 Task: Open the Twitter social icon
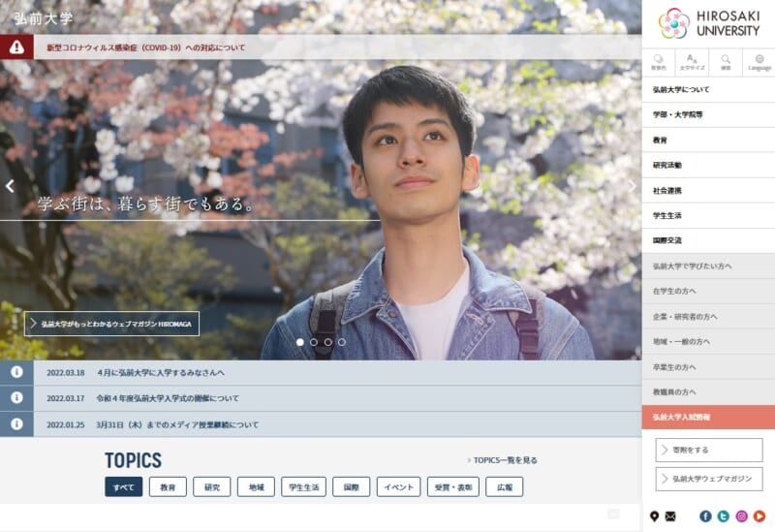[x=723, y=516]
